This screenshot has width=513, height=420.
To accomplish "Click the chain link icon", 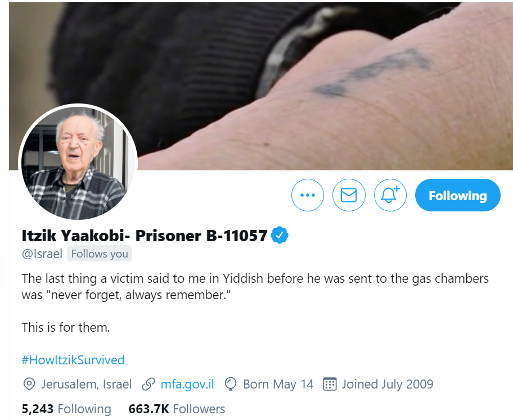I will pos(148,384).
